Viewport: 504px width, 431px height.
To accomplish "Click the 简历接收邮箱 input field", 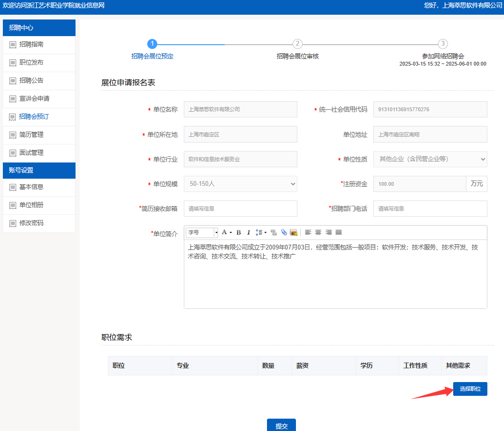I will point(240,209).
